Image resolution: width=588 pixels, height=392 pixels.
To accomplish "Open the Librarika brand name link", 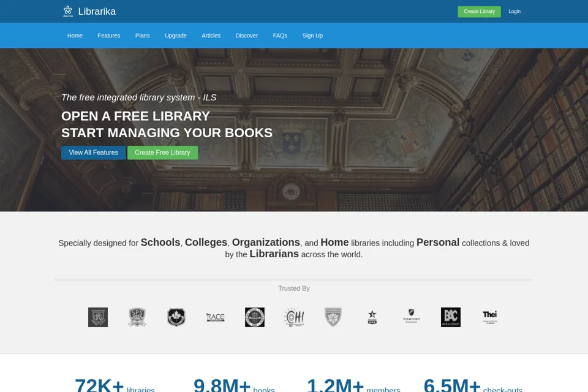I will point(97,11).
